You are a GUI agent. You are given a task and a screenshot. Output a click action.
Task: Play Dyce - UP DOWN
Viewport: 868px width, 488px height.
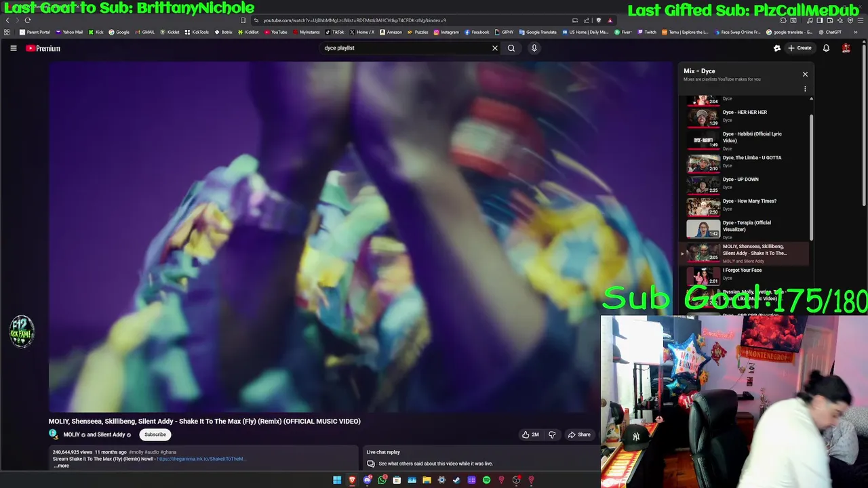pyautogui.click(x=745, y=184)
